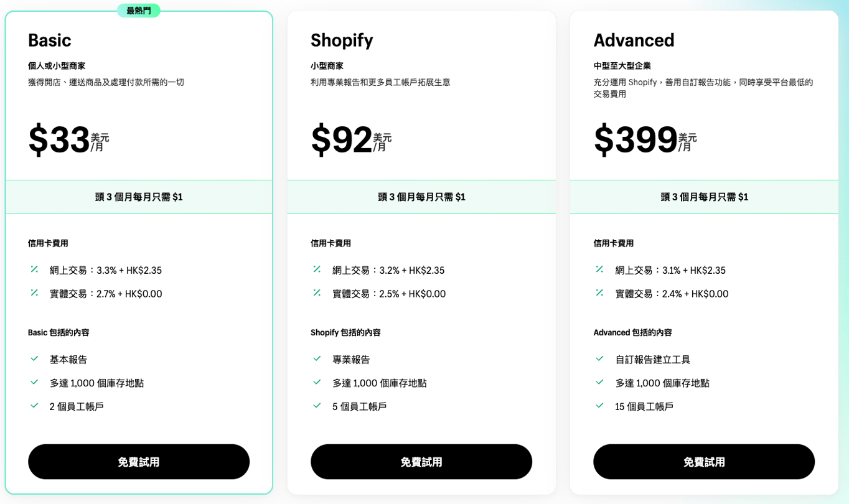Click percent icon beside Basic online rate 3.3%

click(34, 269)
